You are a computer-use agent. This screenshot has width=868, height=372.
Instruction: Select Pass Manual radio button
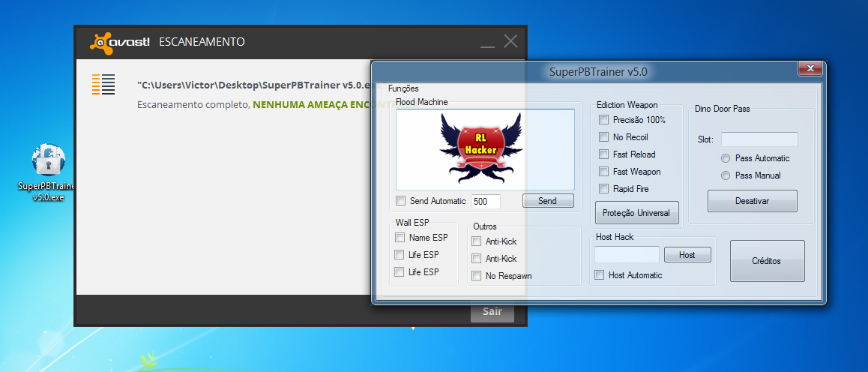[726, 175]
